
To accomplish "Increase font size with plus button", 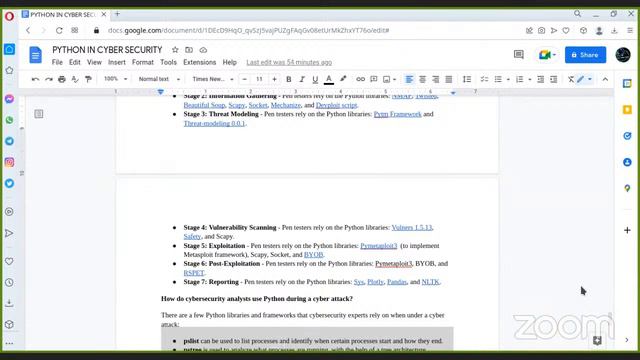I will 274,79.
